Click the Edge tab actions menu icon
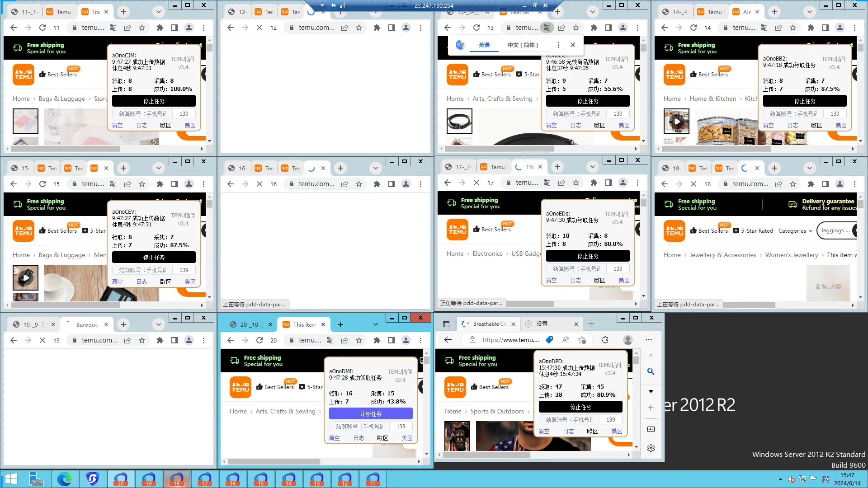 [x=446, y=324]
